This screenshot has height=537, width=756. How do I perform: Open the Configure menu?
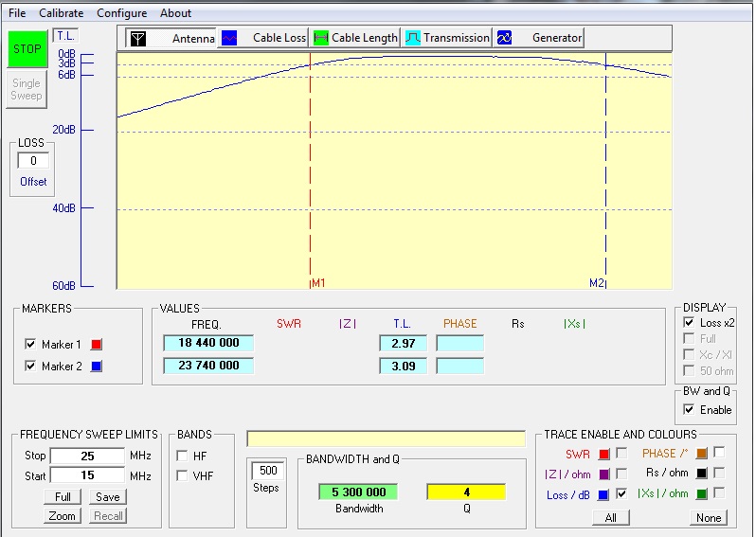122,13
